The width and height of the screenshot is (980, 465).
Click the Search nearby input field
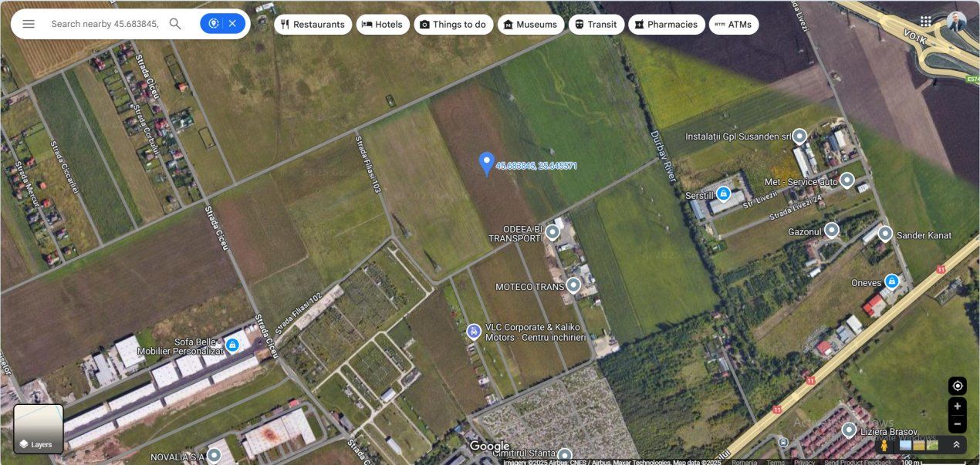tap(104, 24)
